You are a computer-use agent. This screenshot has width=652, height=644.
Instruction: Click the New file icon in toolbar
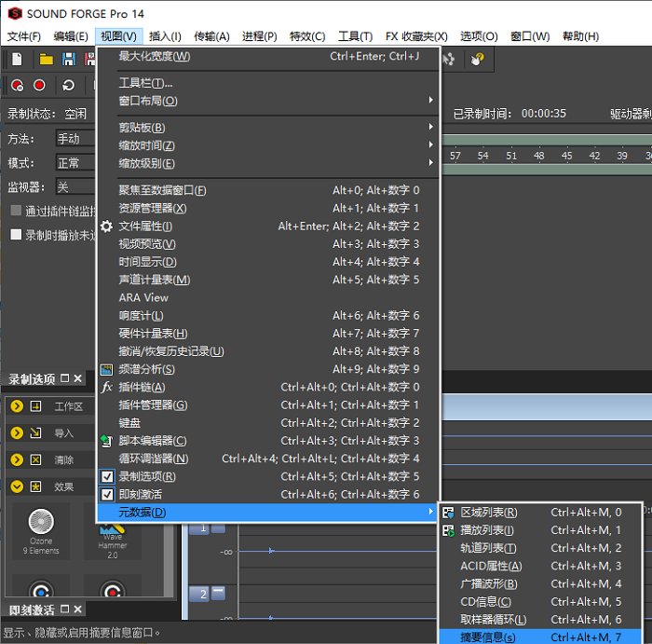pos(17,59)
